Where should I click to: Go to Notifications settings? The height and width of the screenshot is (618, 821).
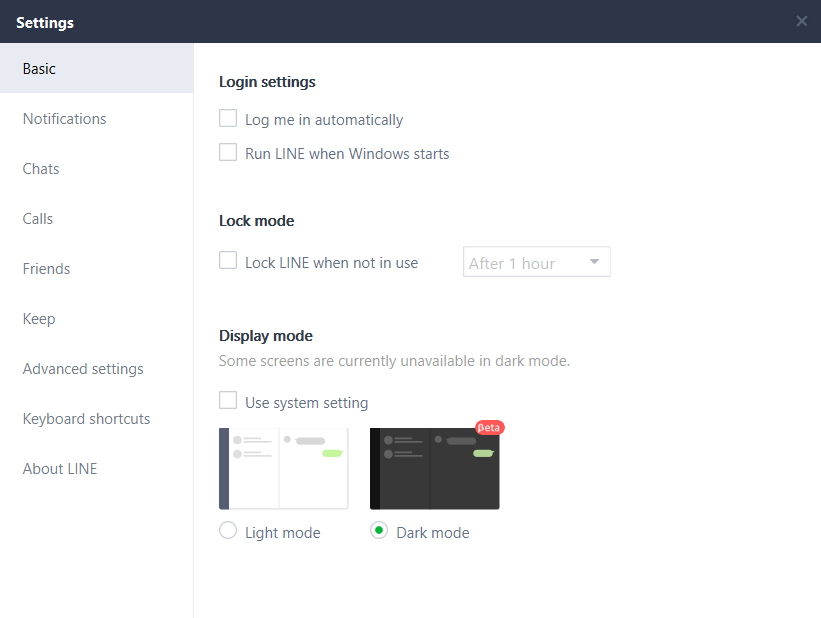65,119
